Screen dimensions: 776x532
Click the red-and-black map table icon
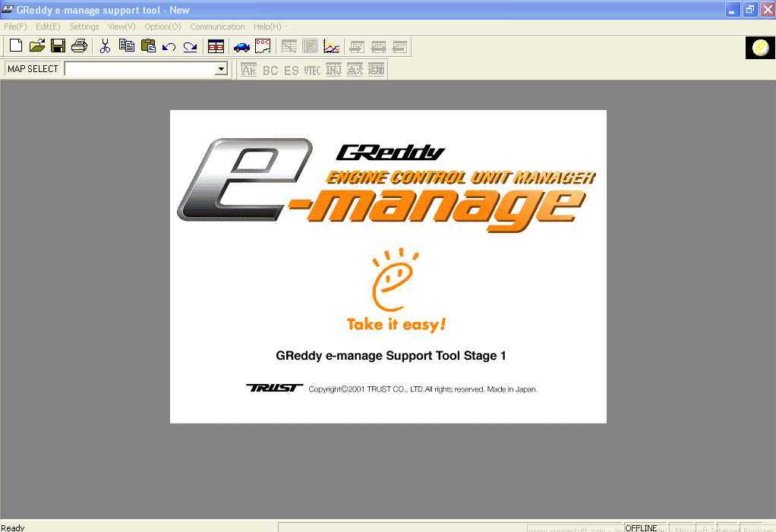coord(216,46)
